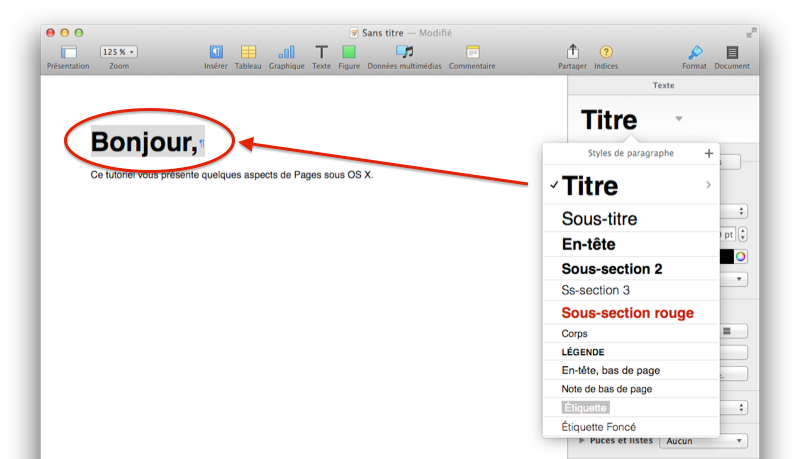Open the Partager share menu
Screen dimensions: 800x459
pyautogui.click(x=572, y=52)
